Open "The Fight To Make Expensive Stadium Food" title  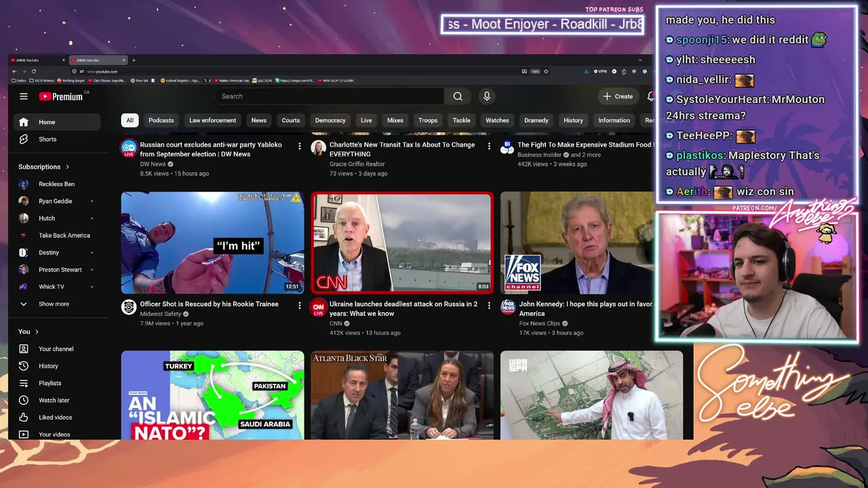coord(585,145)
